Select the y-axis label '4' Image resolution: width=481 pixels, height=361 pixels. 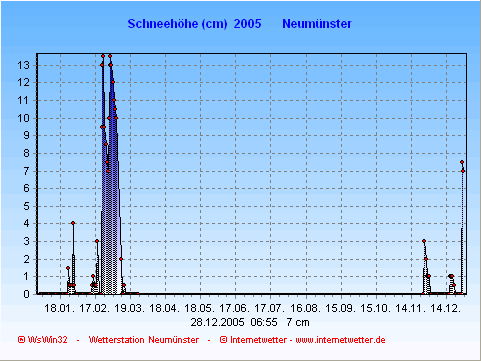[27, 224]
